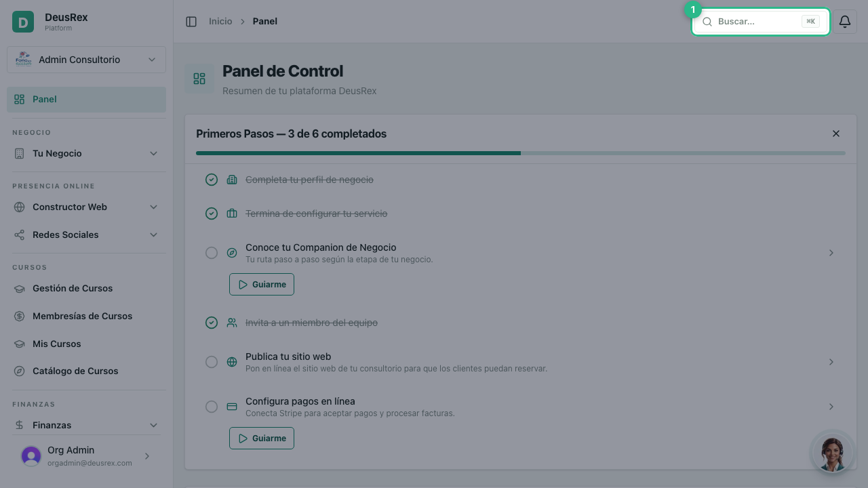Click the Gestión de Cursos graduation cap icon
This screenshot has height=488, width=868.
click(20, 288)
